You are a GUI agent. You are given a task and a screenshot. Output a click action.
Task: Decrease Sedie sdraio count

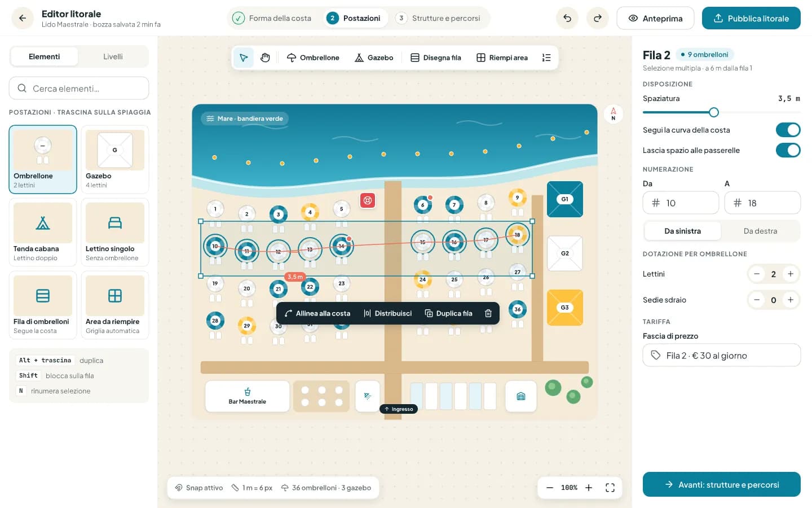tap(757, 300)
